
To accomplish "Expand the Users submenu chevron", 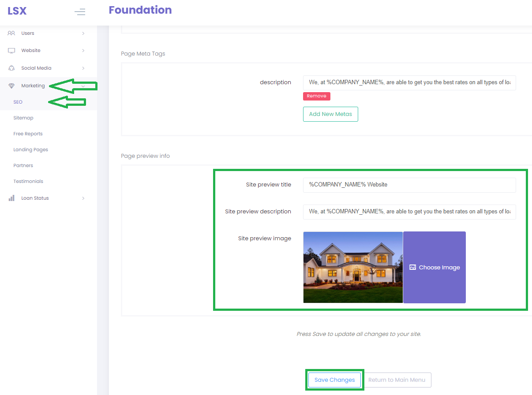I will click(83, 33).
